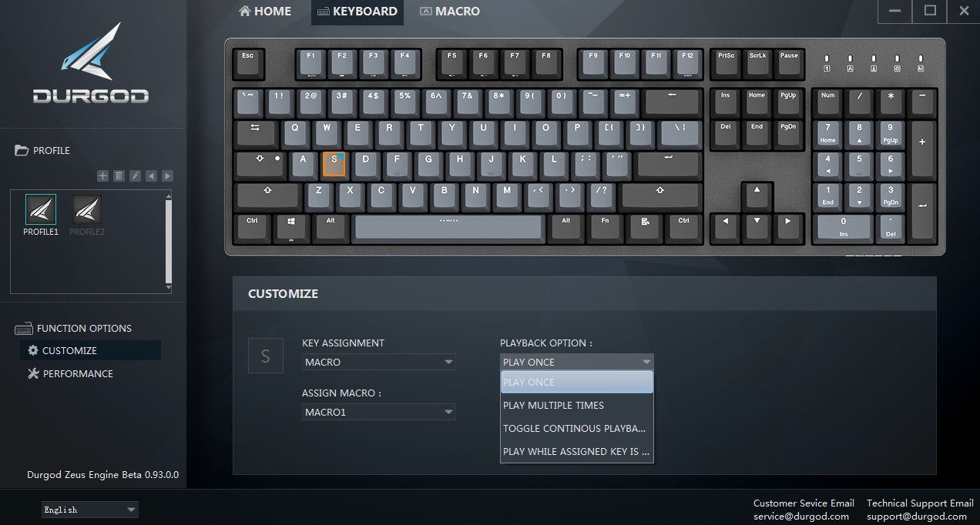Click the profile edit pen icon

tap(135, 176)
